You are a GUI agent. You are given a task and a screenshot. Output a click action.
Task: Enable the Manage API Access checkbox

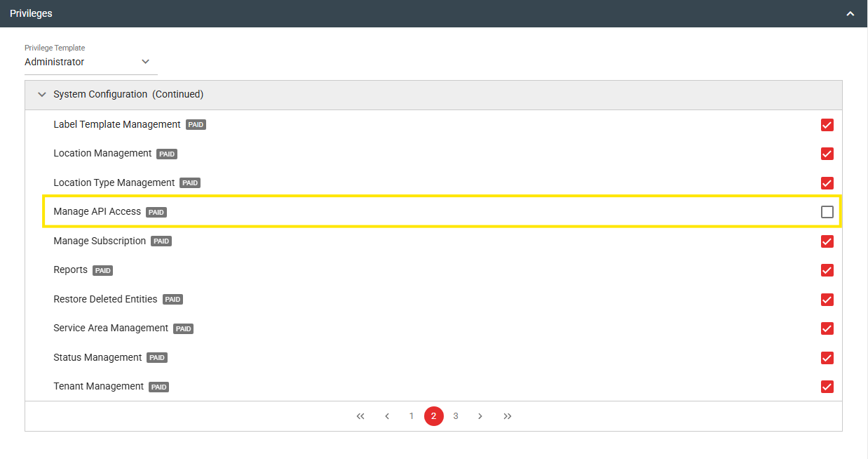tap(827, 212)
